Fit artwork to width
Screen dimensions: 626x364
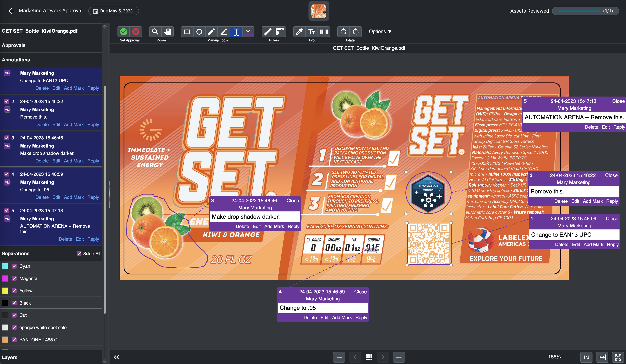pos(602,357)
